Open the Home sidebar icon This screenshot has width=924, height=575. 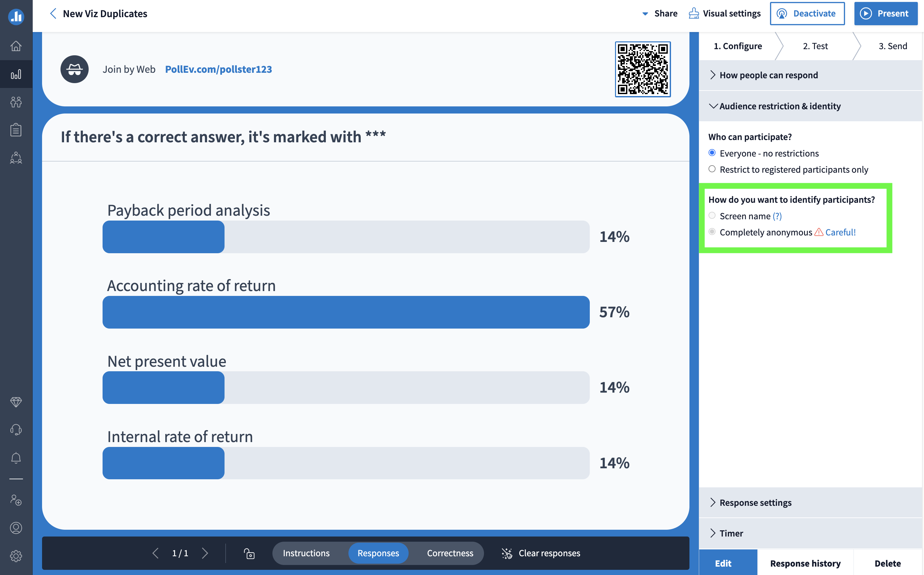16,46
